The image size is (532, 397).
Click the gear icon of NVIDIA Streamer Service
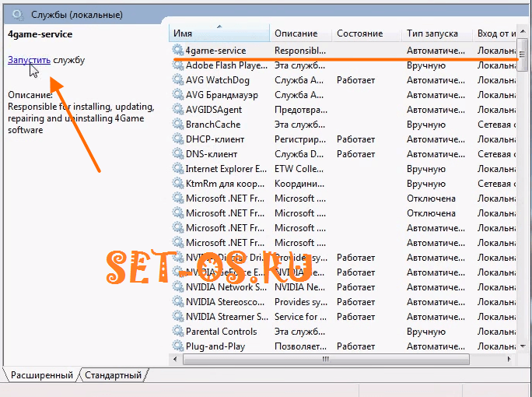tap(178, 316)
